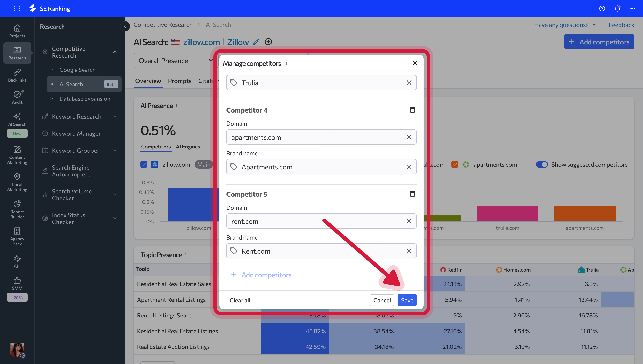643x364 pixels.
Task: Open the user profile avatar
Action: click(x=17, y=350)
